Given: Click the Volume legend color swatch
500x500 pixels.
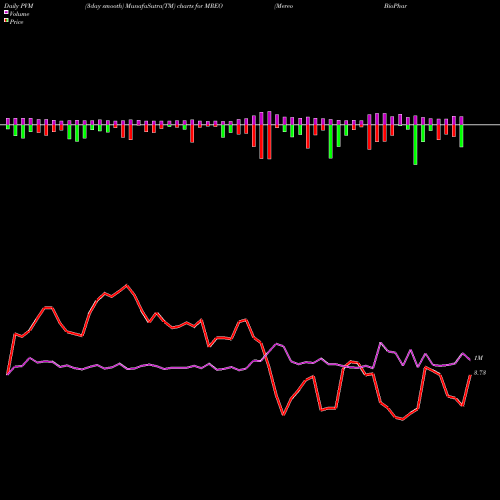Looking at the screenshot, I should [x=6, y=13].
